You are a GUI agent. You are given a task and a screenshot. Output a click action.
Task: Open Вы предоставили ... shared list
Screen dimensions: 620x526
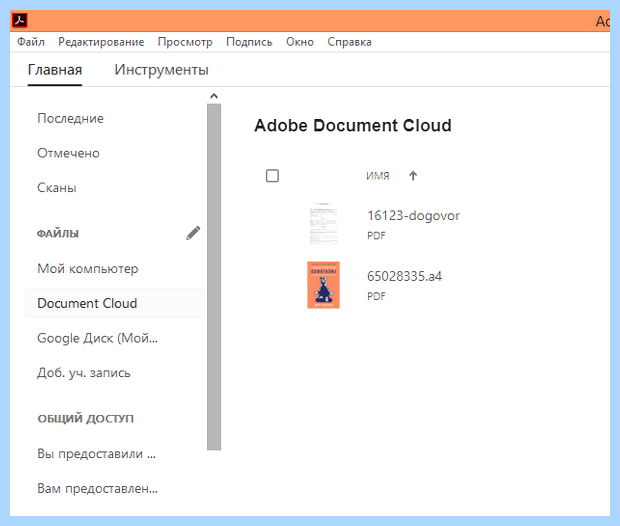(96, 454)
